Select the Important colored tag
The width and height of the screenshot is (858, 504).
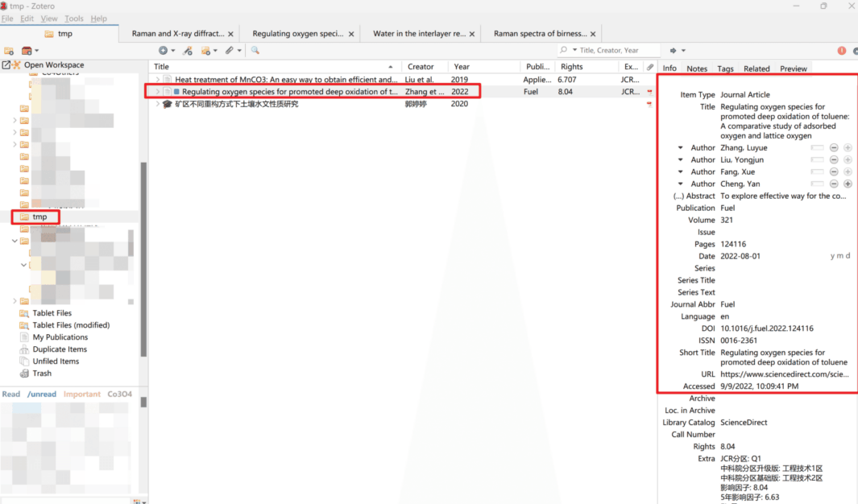coord(82,395)
